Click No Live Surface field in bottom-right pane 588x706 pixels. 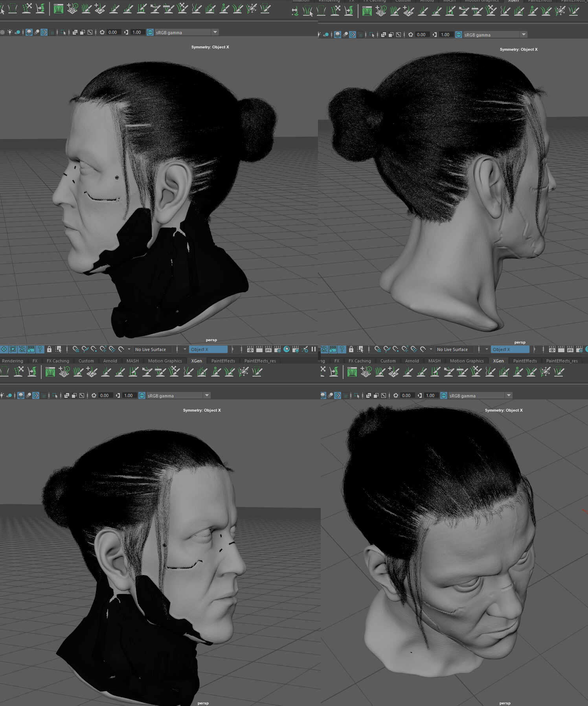pos(455,349)
